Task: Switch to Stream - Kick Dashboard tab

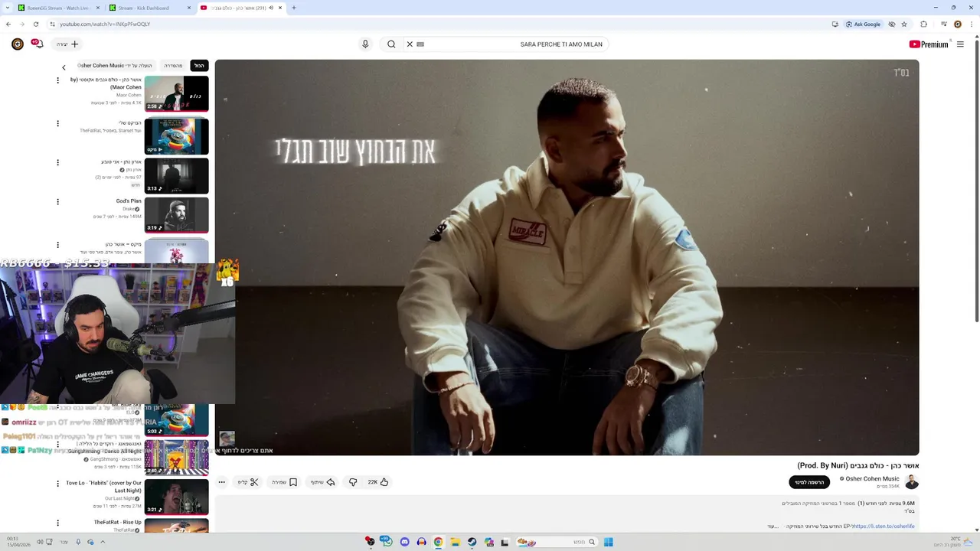Action: click(x=148, y=8)
